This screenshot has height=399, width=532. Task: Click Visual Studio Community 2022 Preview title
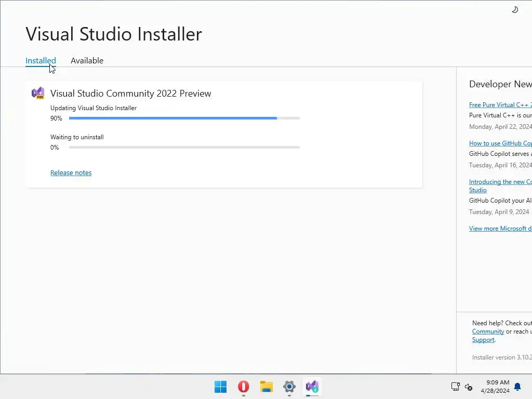pyautogui.click(x=130, y=94)
